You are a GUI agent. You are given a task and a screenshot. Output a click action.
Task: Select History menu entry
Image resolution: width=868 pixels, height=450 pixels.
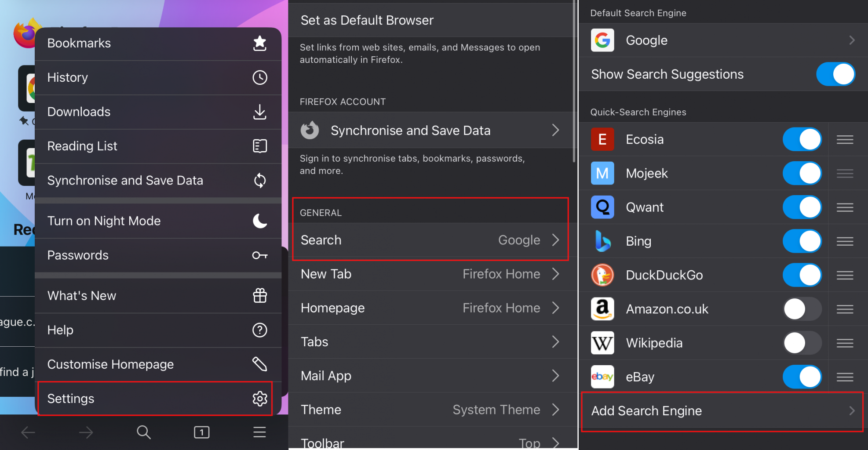[x=158, y=77]
